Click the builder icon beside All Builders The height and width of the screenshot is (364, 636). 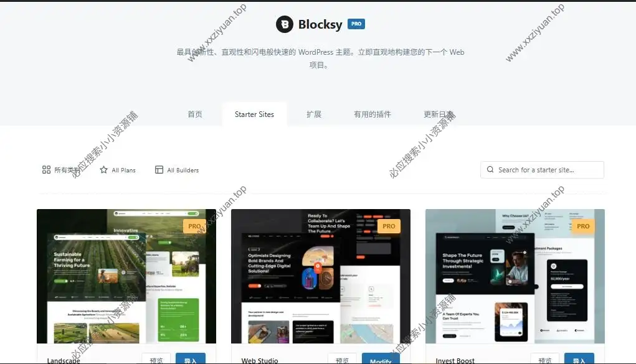coord(159,169)
